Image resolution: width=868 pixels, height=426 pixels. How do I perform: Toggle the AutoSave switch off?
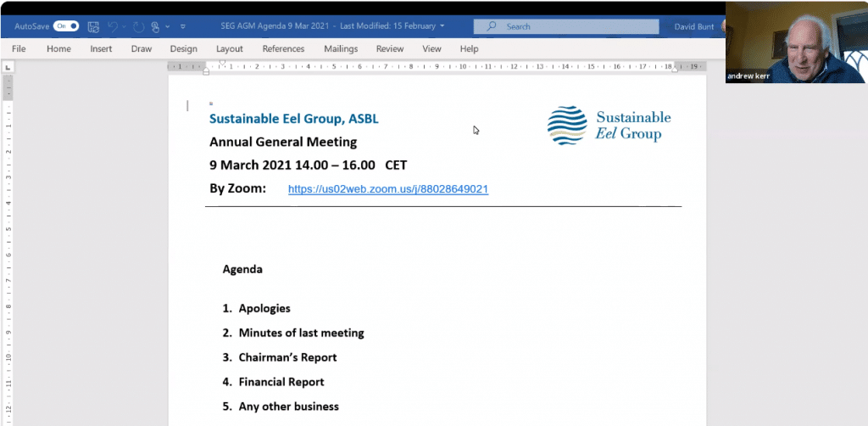(67, 26)
